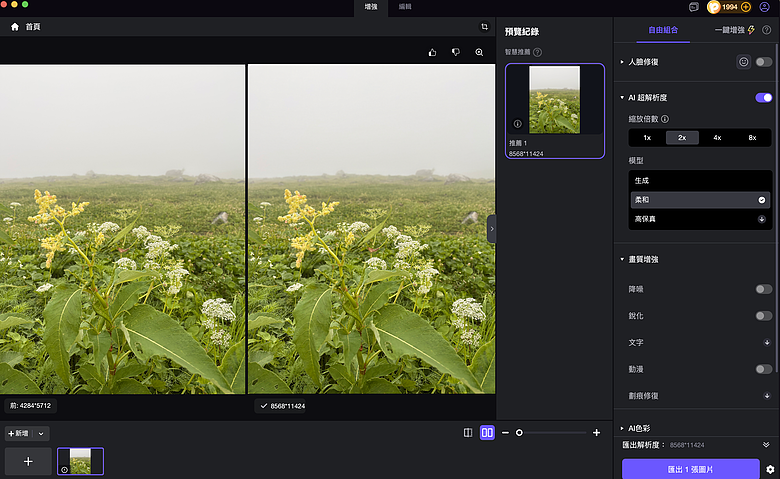Download the 文字 enhancement module

[767, 343]
